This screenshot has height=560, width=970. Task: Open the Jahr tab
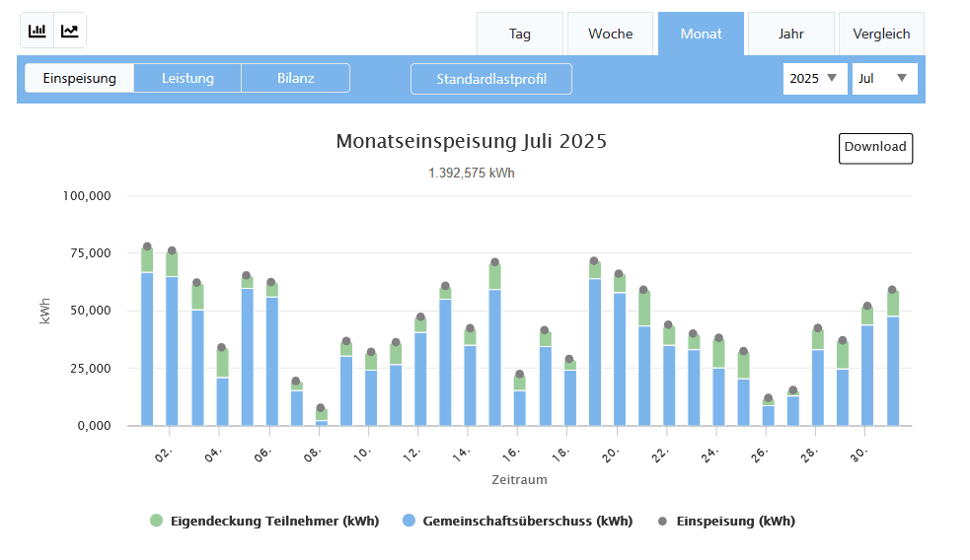[x=790, y=34]
